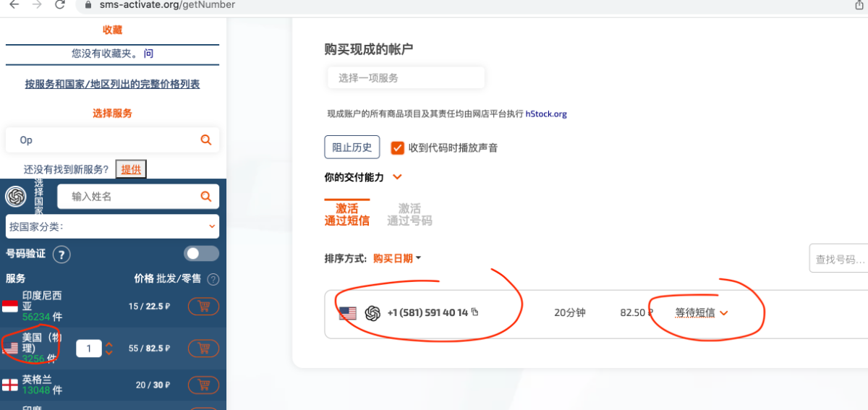The image size is (868, 410).
Task: Click the cart icon for 美国 (物理)
Action: (203, 349)
